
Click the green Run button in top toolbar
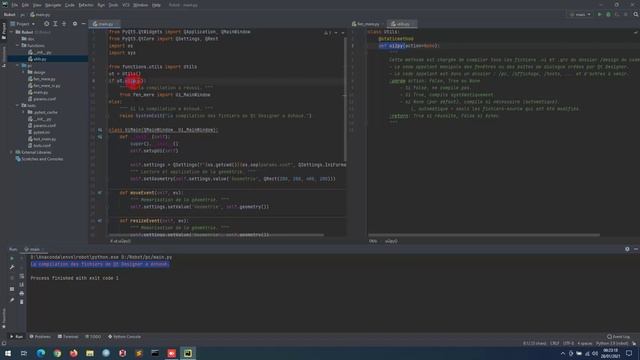coord(600,14)
